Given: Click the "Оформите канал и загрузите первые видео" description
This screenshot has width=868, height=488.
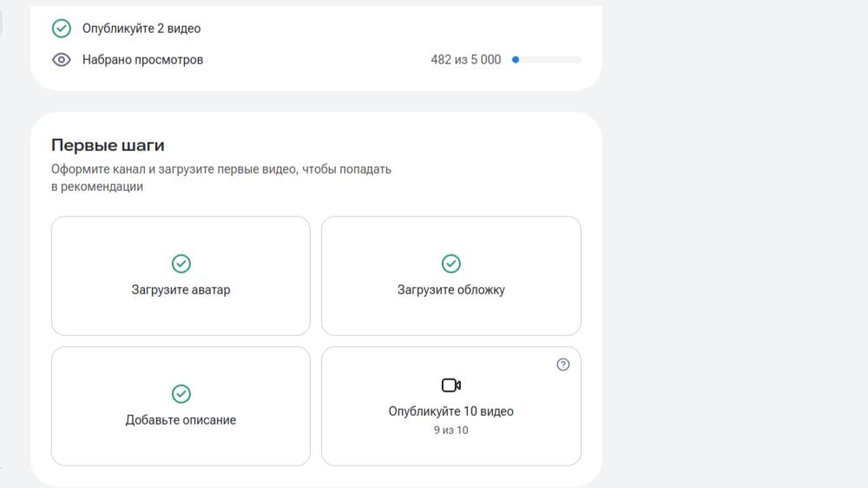Looking at the screenshot, I should [x=221, y=169].
